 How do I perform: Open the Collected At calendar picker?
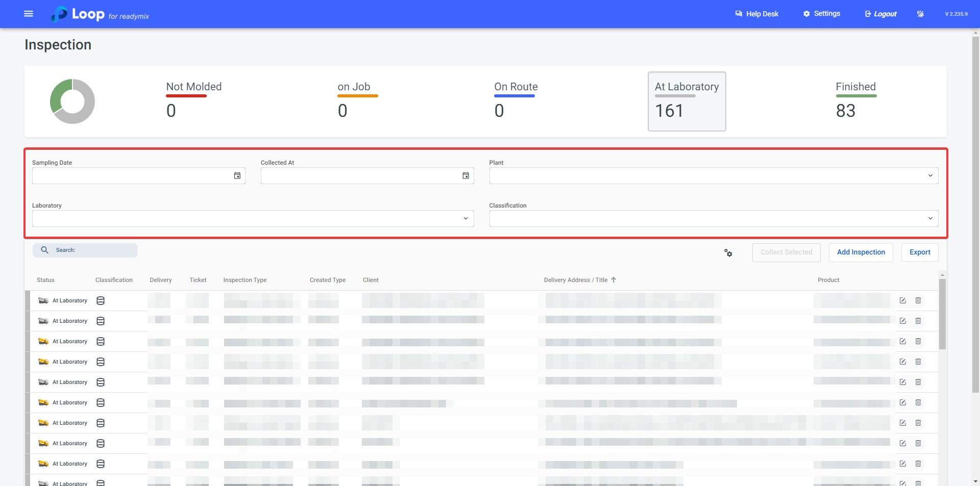click(465, 176)
